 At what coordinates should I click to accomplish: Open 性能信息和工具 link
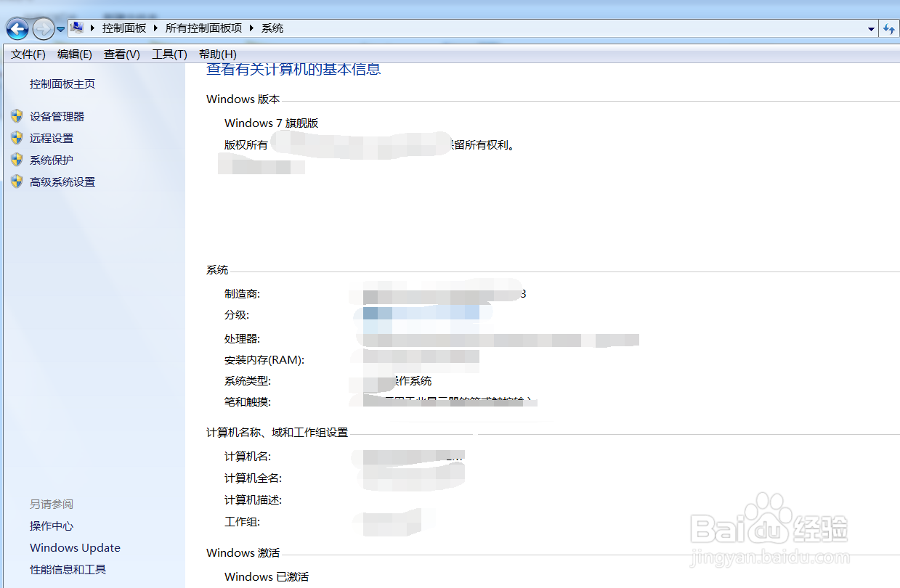[68, 570]
